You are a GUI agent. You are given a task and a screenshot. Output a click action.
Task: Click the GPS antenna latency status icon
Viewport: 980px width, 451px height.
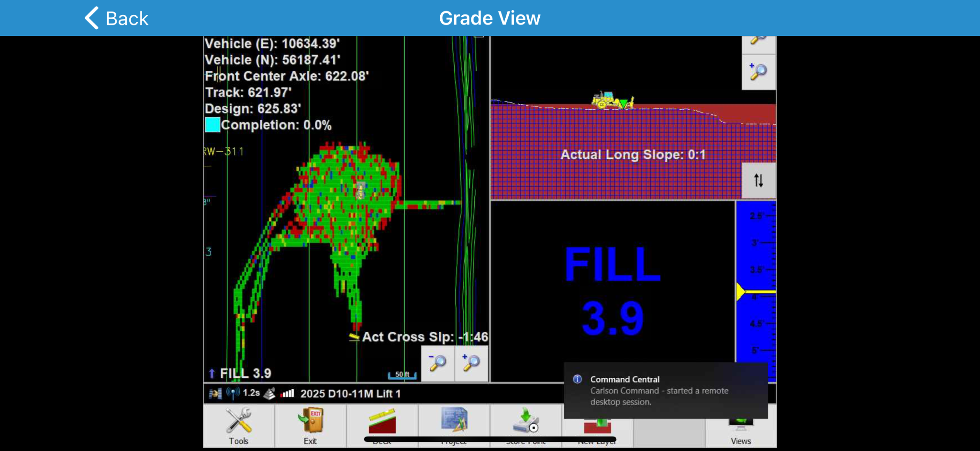(233, 394)
